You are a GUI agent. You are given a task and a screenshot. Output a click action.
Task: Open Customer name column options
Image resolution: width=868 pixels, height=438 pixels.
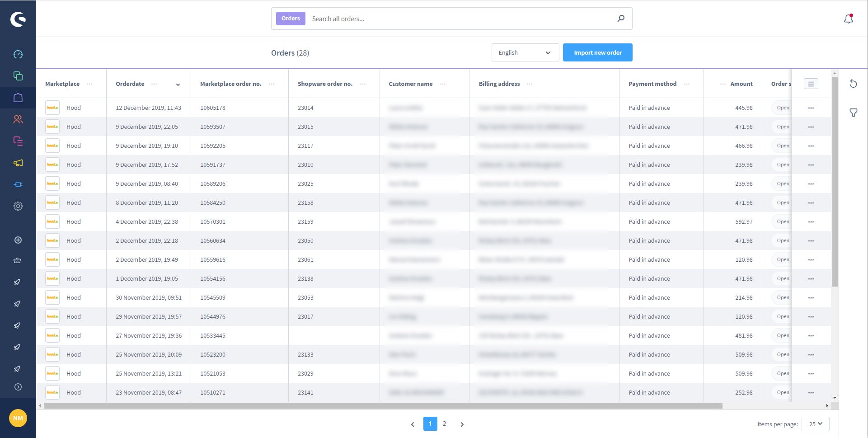443,84
